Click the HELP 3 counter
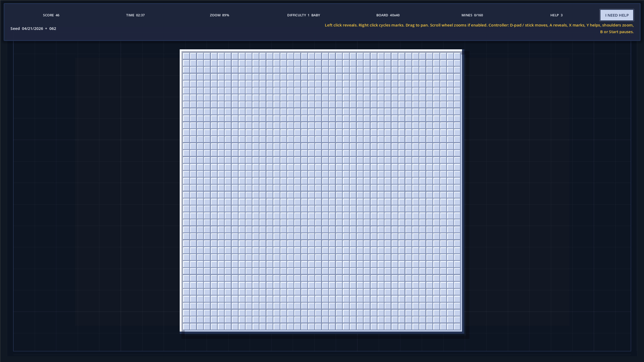 click(556, 15)
